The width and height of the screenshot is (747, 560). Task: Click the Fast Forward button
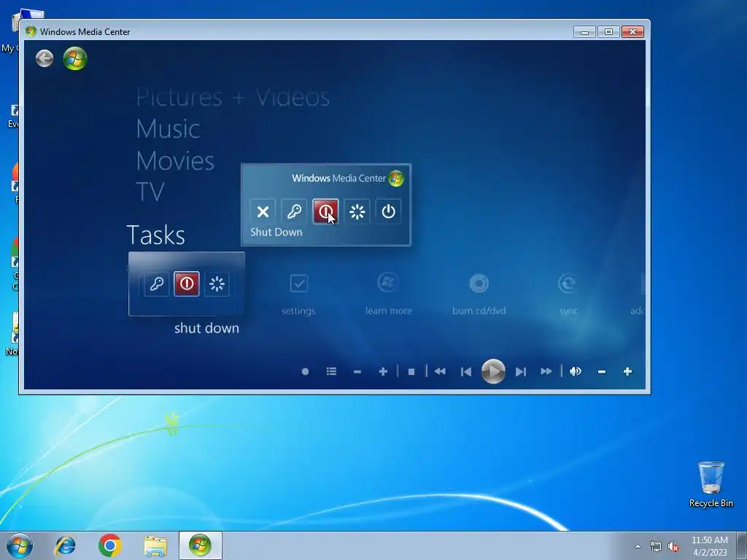click(x=546, y=371)
